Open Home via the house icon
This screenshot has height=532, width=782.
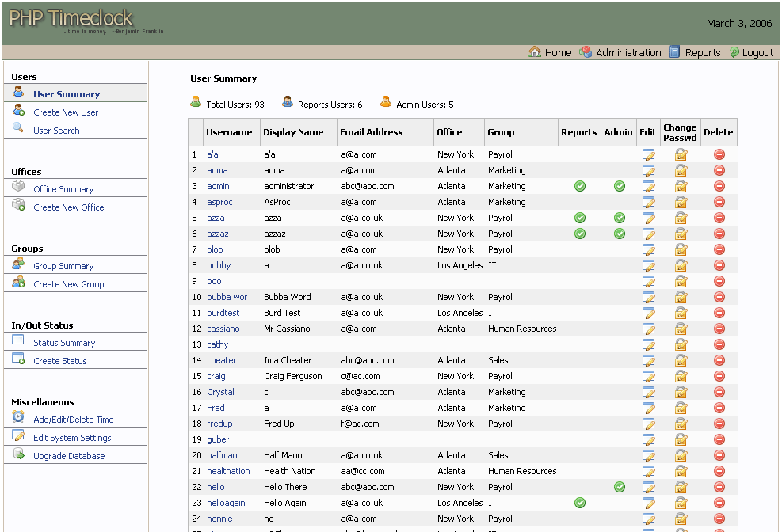coord(537,52)
